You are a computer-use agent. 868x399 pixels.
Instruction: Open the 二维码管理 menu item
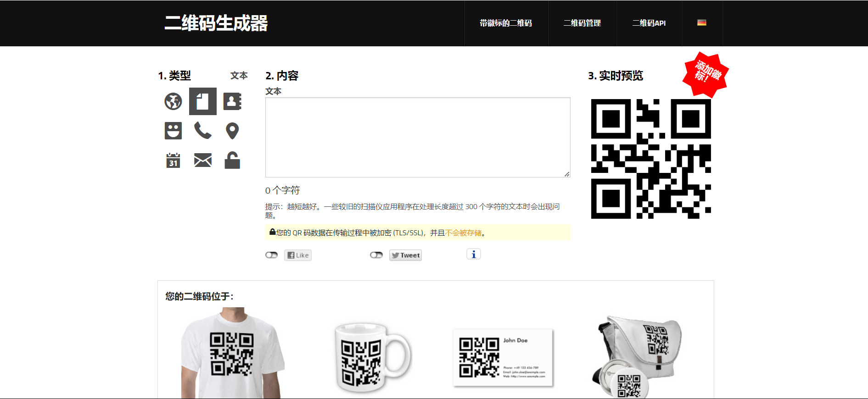pyautogui.click(x=582, y=23)
